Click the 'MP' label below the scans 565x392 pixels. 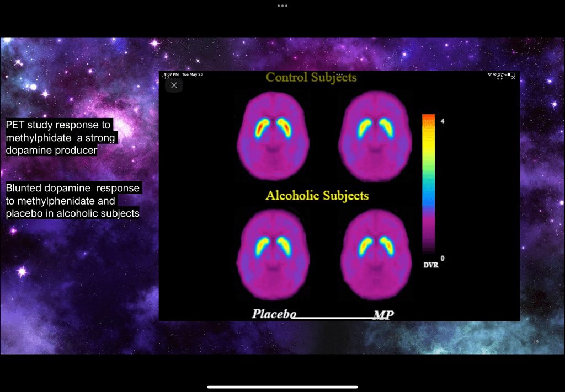click(383, 314)
